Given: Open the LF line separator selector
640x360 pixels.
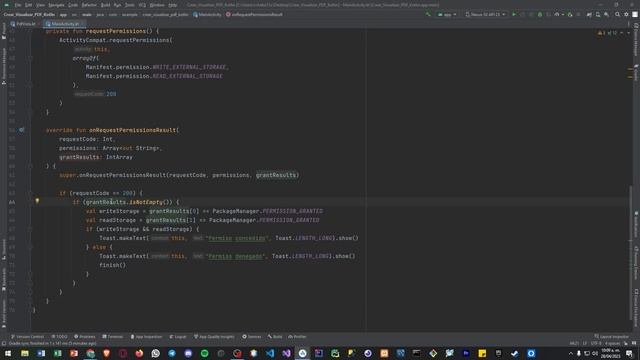Looking at the screenshot, I should pos(585,344).
